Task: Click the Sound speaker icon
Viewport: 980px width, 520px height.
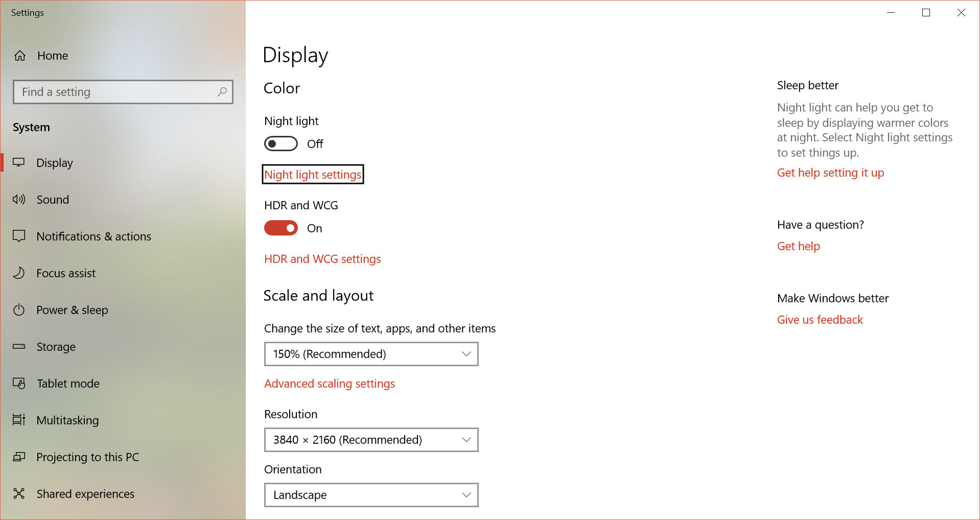Action: pyautogui.click(x=19, y=199)
